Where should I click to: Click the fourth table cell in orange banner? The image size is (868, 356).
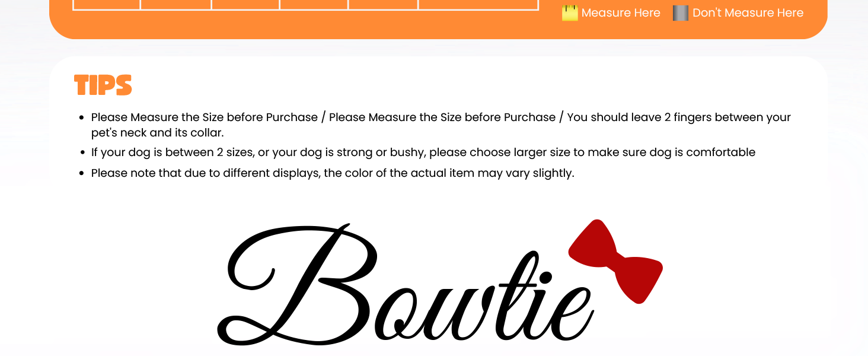click(314, 4)
